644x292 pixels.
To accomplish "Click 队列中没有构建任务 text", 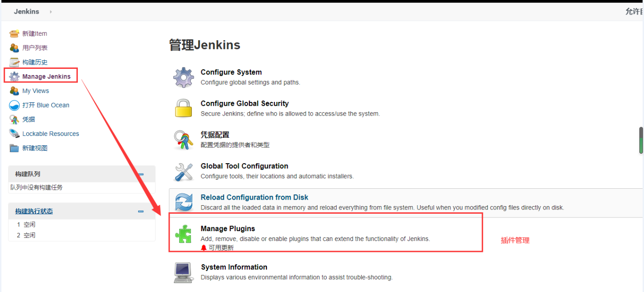I will (36, 187).
